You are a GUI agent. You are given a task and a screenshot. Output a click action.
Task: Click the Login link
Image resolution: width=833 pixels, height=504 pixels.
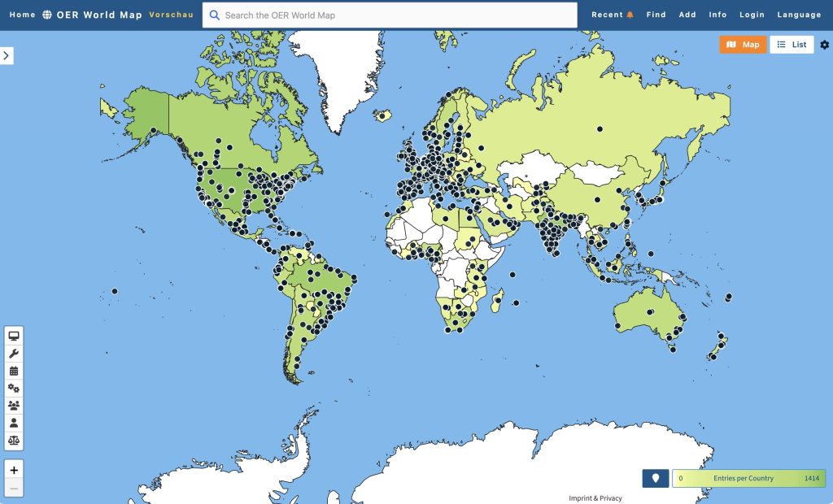(752, 15)
